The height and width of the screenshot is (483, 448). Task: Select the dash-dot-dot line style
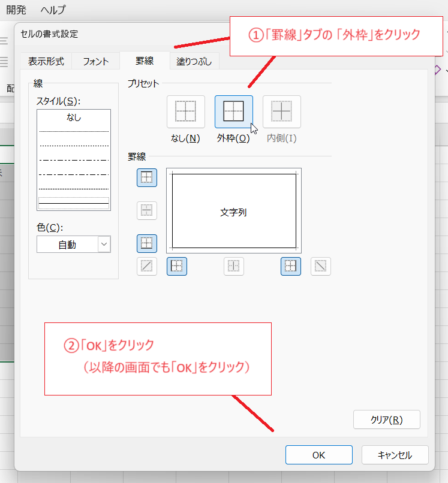click(74, 160)
